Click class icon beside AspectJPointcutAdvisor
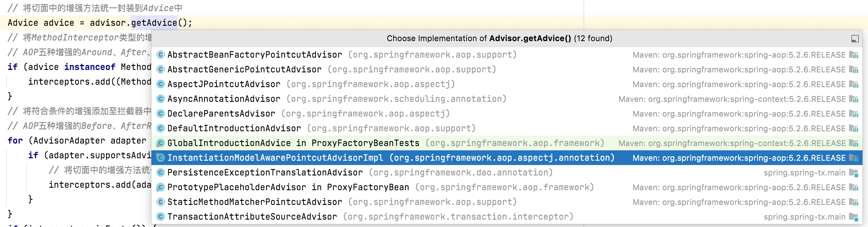Viewport: 868px width, 227px height. click(x=161, y=84)
